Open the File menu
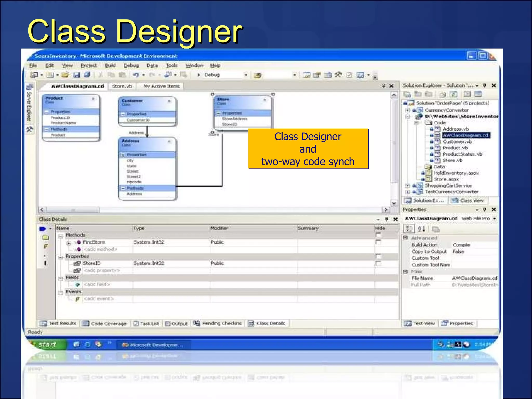532x399 pixels. 33,65
